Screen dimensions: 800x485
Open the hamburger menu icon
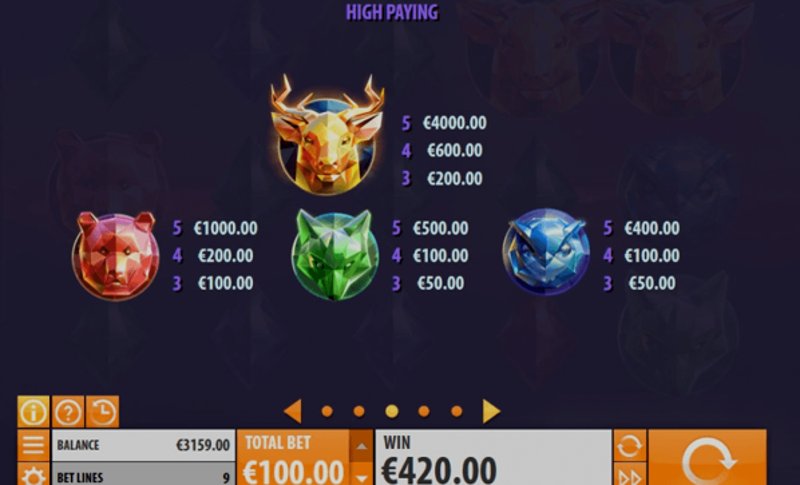coord(33,445)
